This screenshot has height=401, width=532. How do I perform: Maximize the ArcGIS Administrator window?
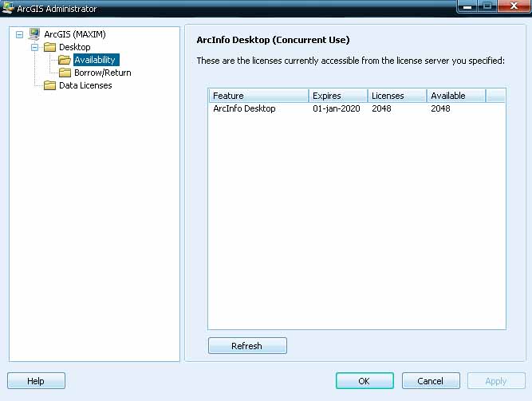click(x=487, y=6)
